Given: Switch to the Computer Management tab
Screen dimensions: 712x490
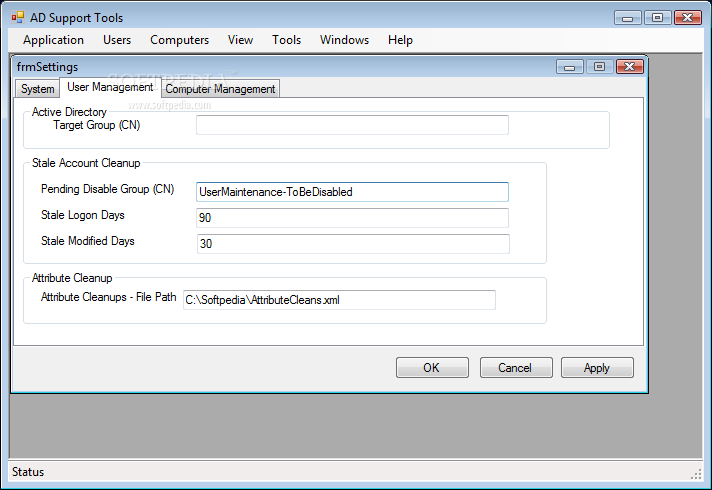Looking at the screenshot, I should (x=220, y=89).
